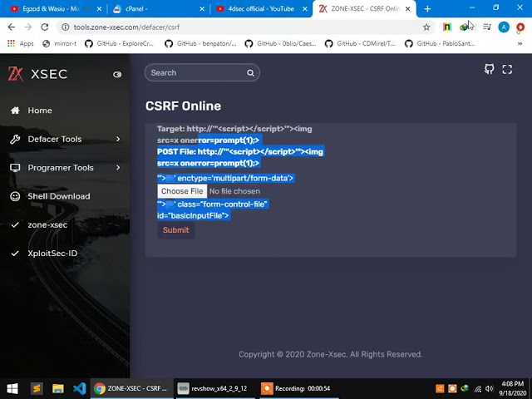Close the cPanel browser tab
532x399 pixels.
pyautogui.click(x=202, y=9)
